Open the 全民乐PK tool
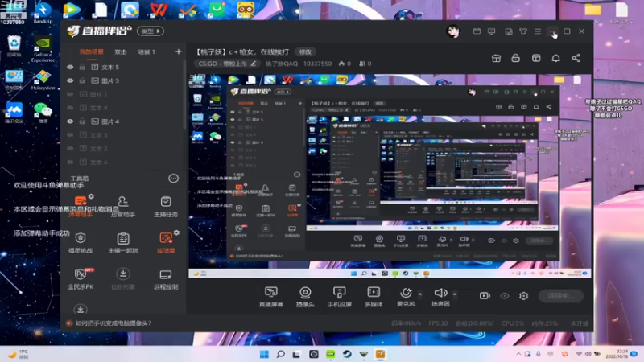Screen dimensions: 644x362 point(80,278)
